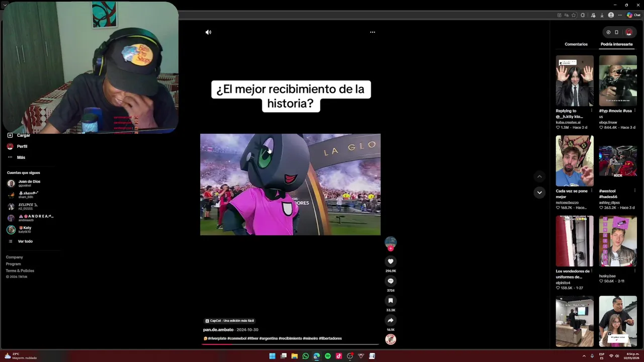Screen dimensions: 644x362
Task: Open the TikTok profile avatar top right
Action: tap(628, 32)
